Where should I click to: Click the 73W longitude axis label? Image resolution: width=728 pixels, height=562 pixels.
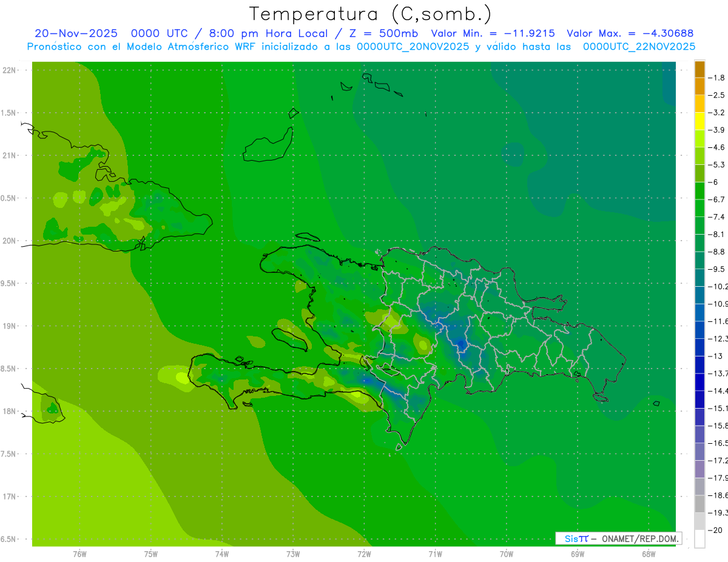tap(293, 554)
